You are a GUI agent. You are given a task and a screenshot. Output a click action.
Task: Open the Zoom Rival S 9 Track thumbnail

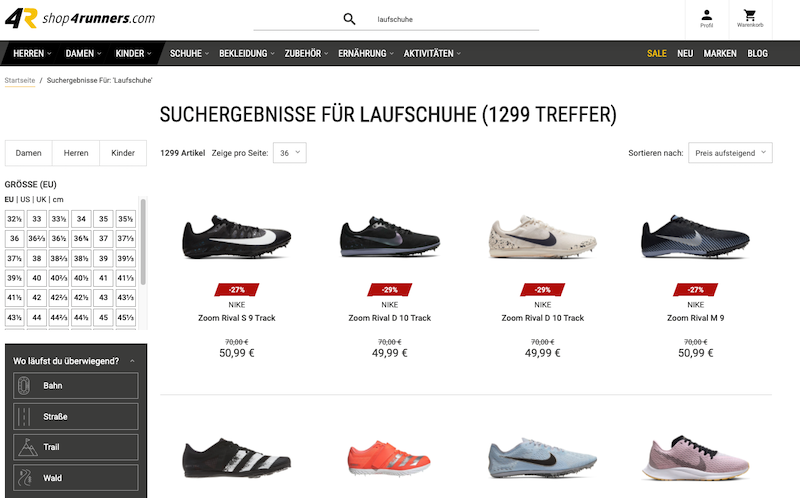237,237
